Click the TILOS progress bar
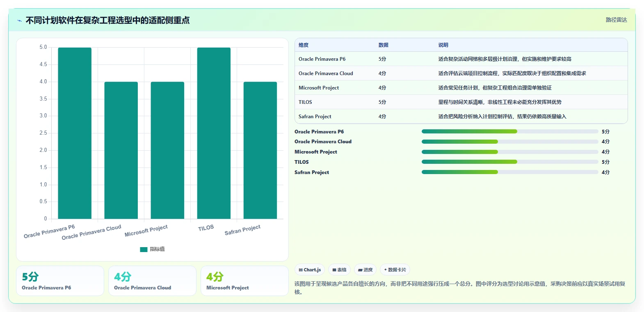Screen dimensions: 644x312 [x=510, y=162]
